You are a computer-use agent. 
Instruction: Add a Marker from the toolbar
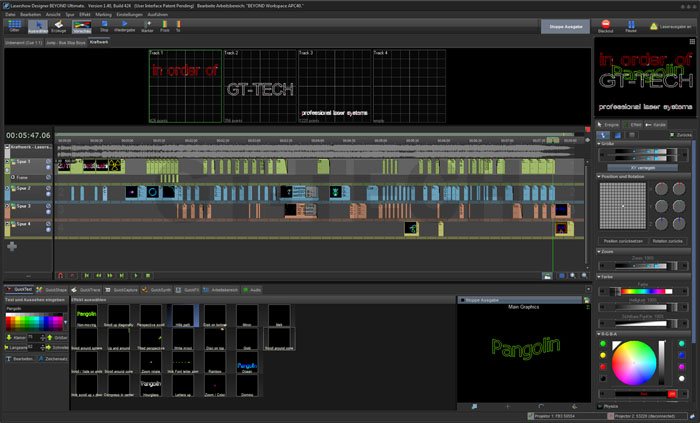coord(148,26)
